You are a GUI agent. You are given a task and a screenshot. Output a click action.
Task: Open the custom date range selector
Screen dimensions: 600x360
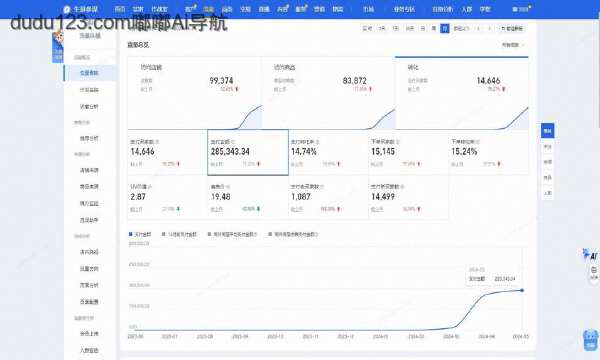461,29
